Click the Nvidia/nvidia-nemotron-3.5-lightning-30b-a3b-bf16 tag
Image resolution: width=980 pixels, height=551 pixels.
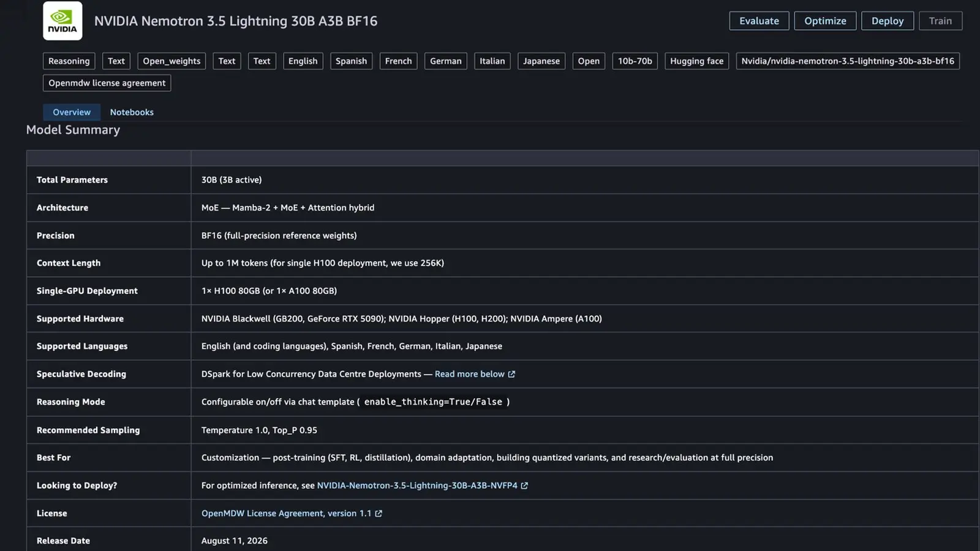tap(848, 61)
